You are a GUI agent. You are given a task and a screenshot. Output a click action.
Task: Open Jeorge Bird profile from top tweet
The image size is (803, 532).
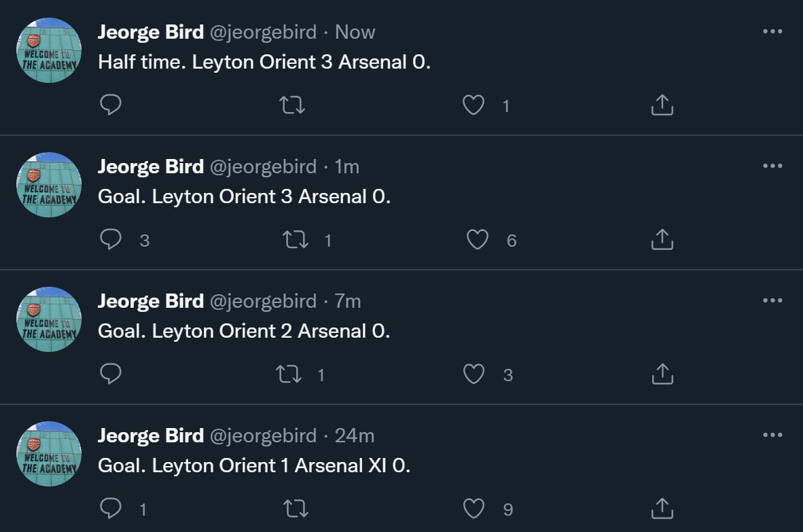pyautogui.click(x=151, y=32)
